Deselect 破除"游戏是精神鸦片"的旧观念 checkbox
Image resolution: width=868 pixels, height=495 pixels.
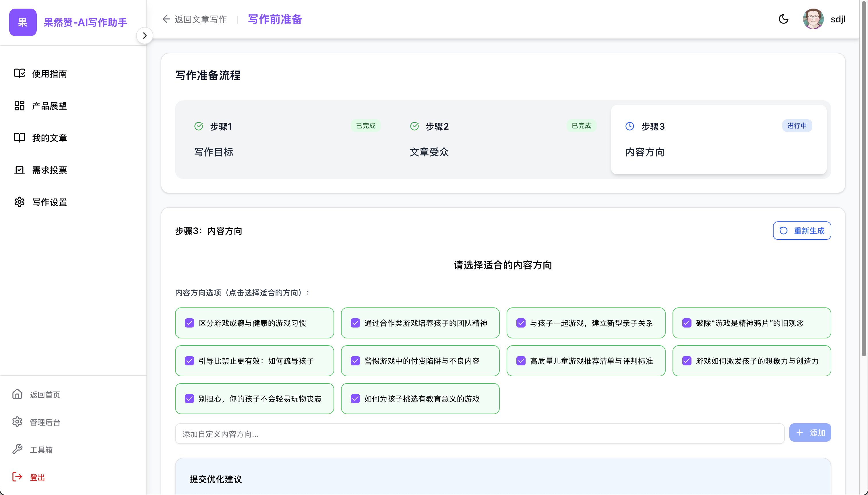(x=687, y=323)
